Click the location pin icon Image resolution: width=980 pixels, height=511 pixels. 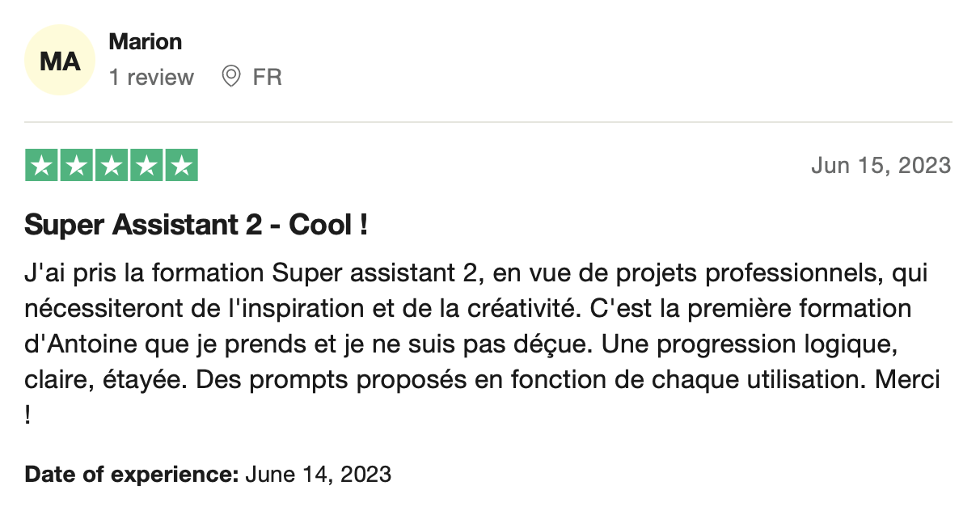coord(231,77)
